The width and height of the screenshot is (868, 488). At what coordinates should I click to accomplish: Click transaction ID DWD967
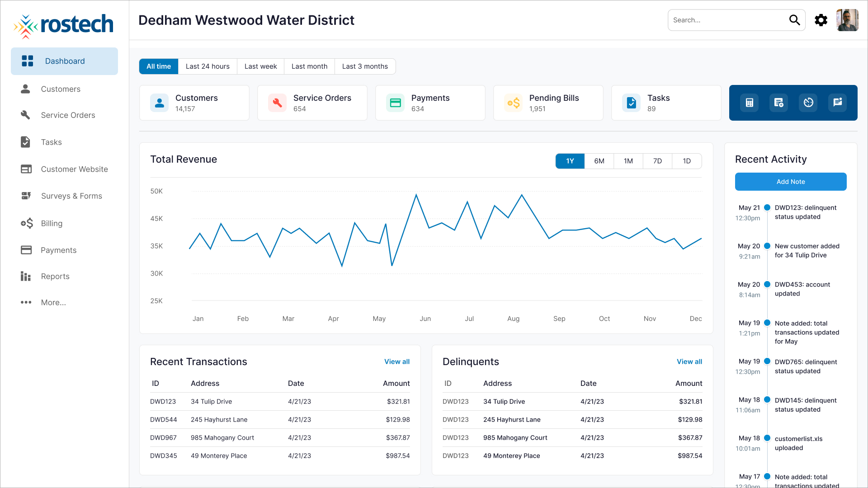pyautogui.click(x=163, y=438)
